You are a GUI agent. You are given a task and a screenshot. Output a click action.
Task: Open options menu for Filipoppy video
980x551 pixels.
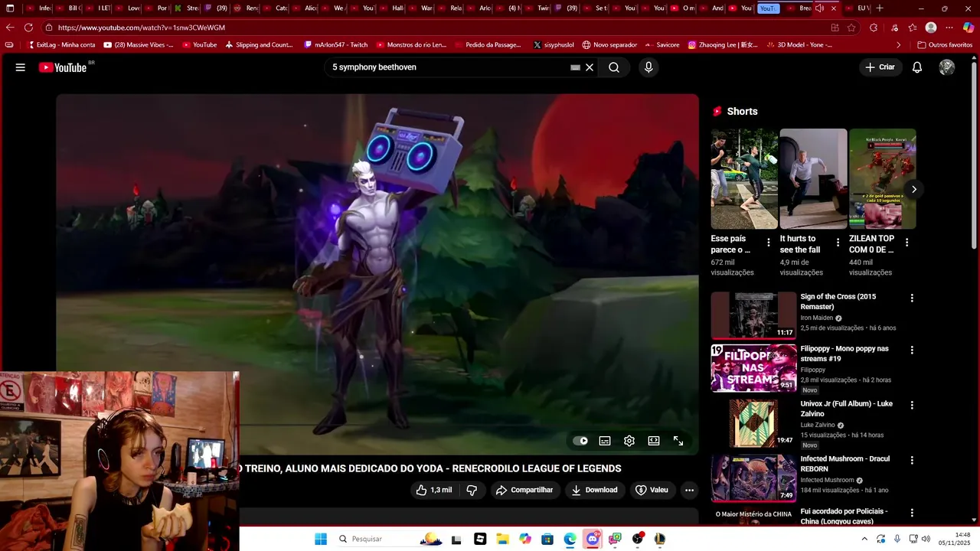coord(911,350)
